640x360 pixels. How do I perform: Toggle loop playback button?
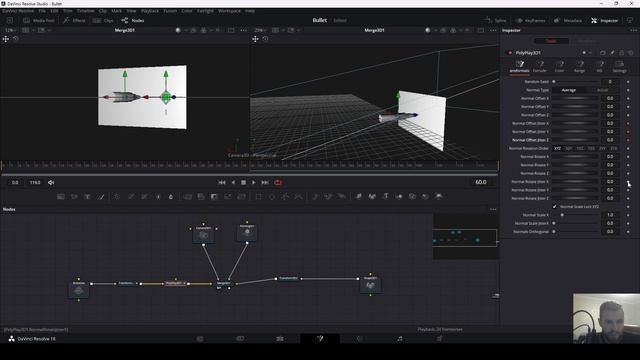[x=278, y=182]
